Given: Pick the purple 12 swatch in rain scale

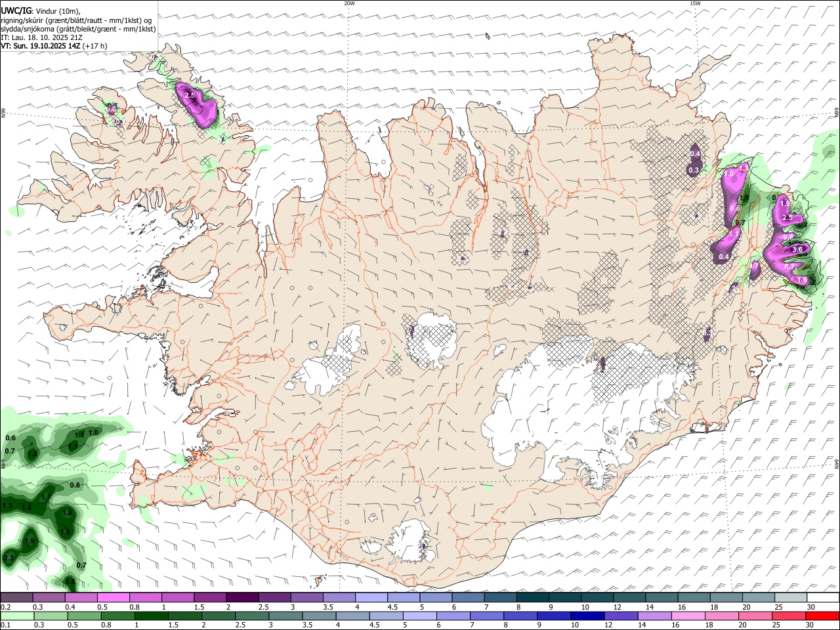Looking at the screenshot, I should (x=621, y=616).
